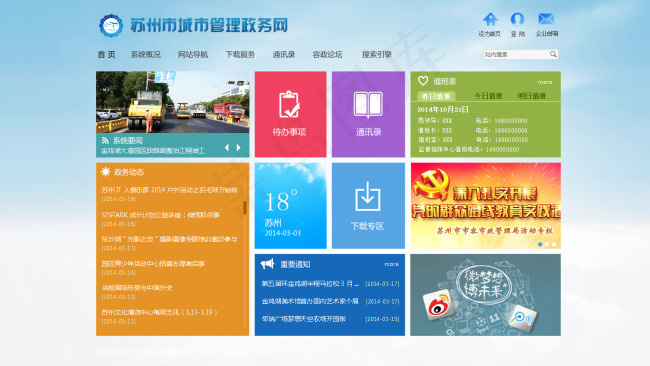Switch to the 明日值班 tab

coord(532,96)
